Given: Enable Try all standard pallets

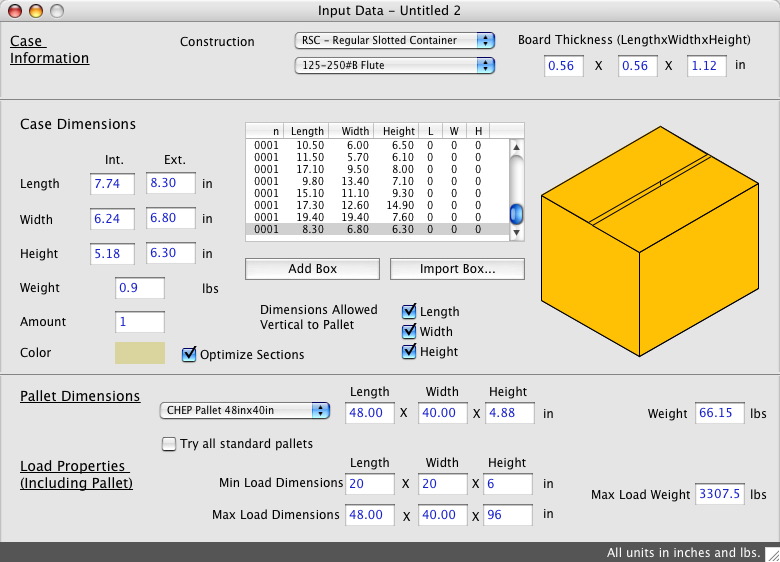Looking at the screenshot, I should pyautogui.click(x=169, y=444).
